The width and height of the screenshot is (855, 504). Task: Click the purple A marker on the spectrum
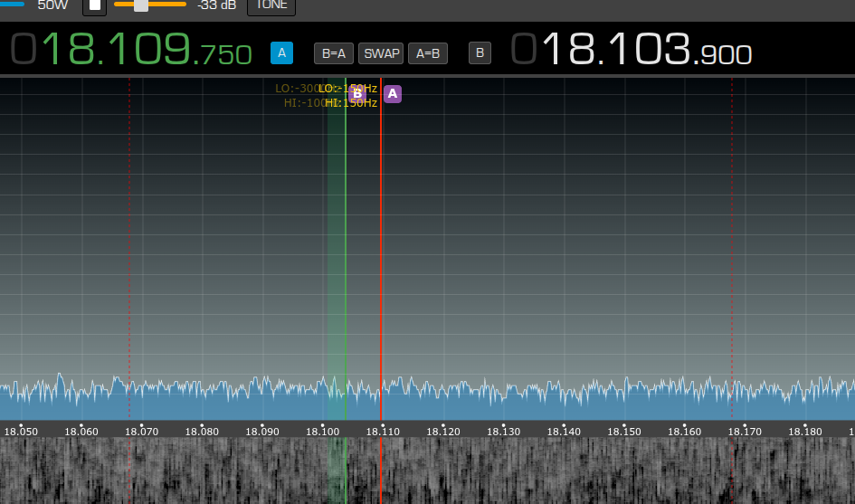click(392, 94)
